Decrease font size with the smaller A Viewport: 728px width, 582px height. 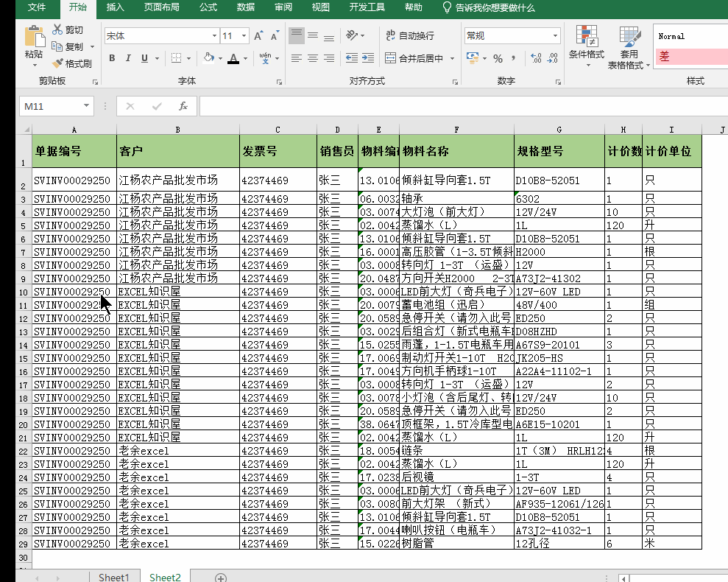pos(275,36)
